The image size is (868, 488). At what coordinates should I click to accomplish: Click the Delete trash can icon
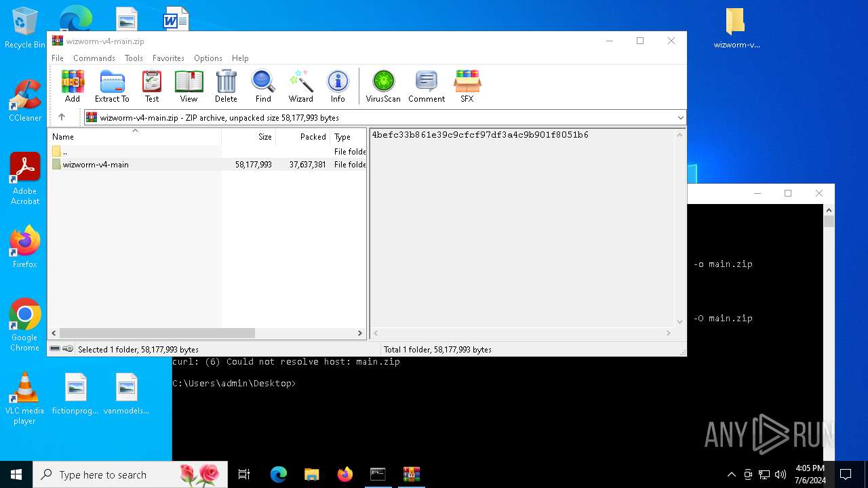pos(226,86)
